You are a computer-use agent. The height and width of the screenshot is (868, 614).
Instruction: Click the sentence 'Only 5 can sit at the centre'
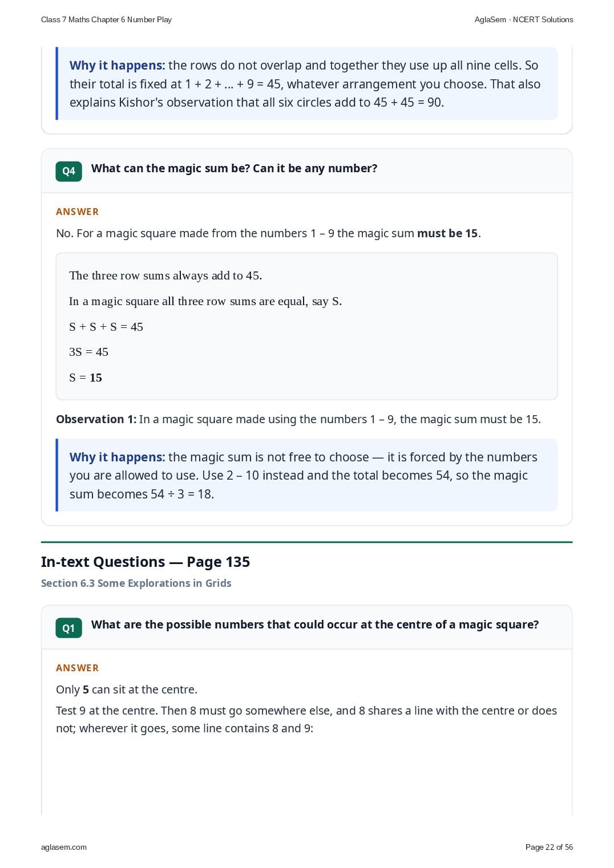tap(127, 689)
